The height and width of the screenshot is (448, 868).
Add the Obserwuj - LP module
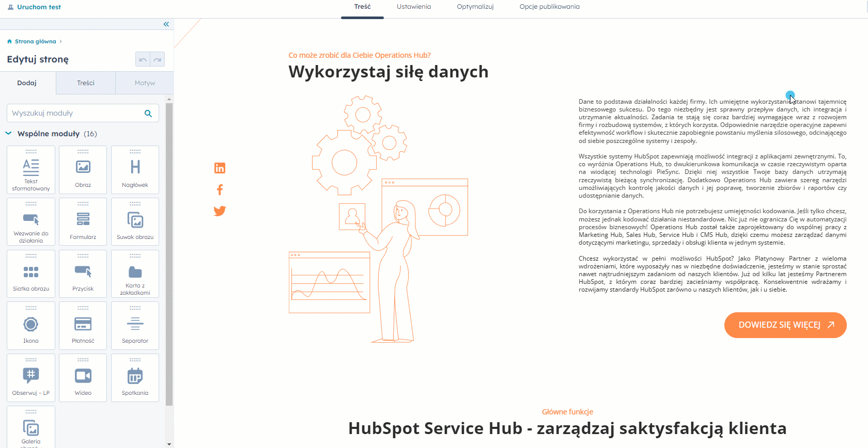(x=31, y=378)
